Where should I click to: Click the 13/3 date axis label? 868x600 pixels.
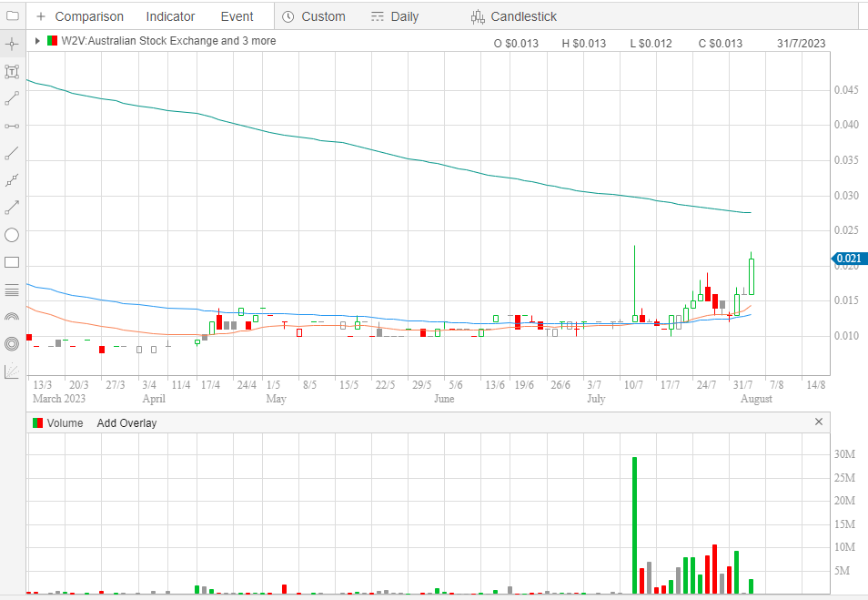point(43,384)
